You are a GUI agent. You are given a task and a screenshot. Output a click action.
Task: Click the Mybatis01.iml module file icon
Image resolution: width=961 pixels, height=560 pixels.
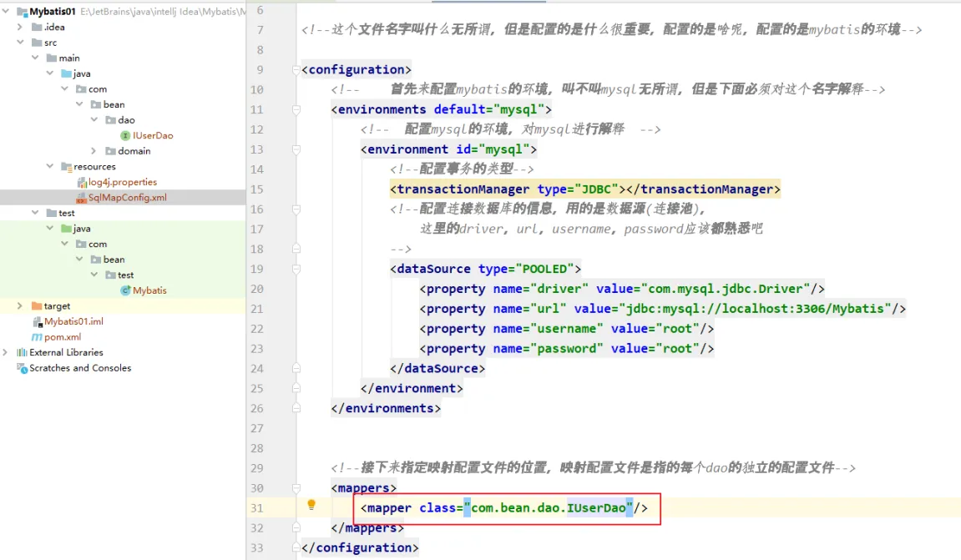pos(37,321)
